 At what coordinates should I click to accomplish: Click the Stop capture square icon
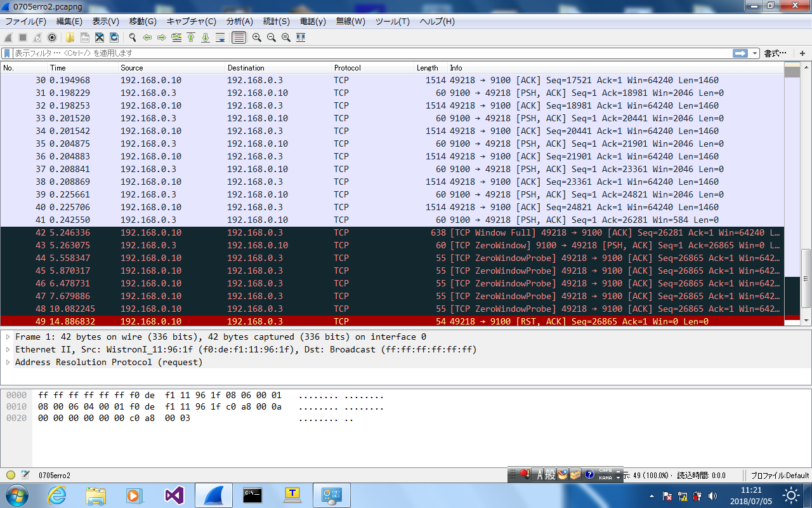(23, 37)
